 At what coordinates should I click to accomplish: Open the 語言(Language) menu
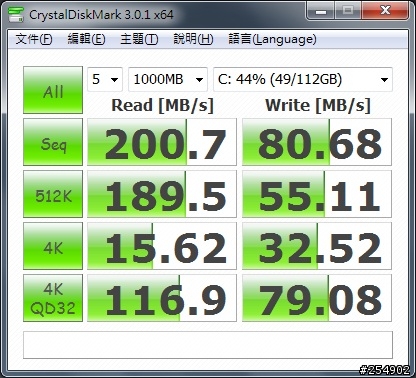pyautogui.click(x=272, y=39)
